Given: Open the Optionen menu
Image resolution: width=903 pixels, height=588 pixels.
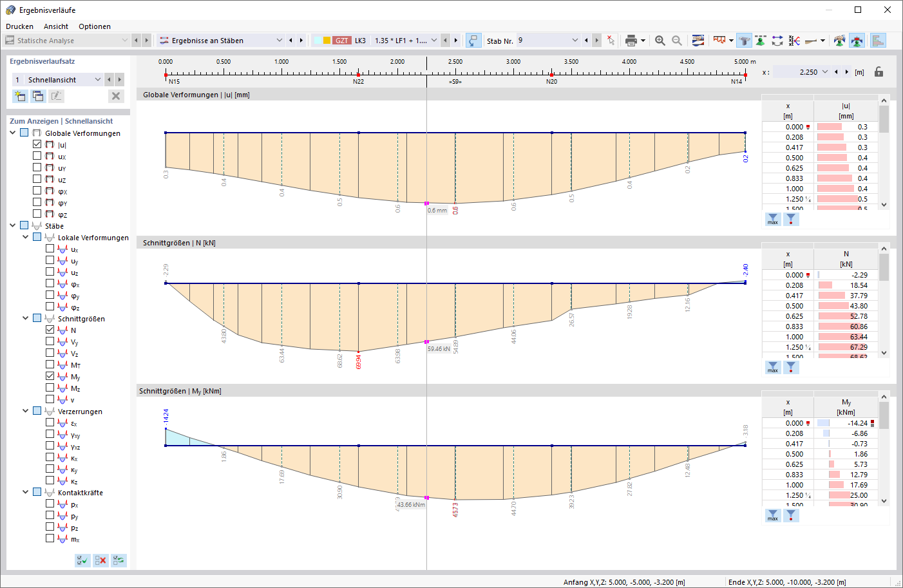Looking at the screenshot, I should point(95,26).
